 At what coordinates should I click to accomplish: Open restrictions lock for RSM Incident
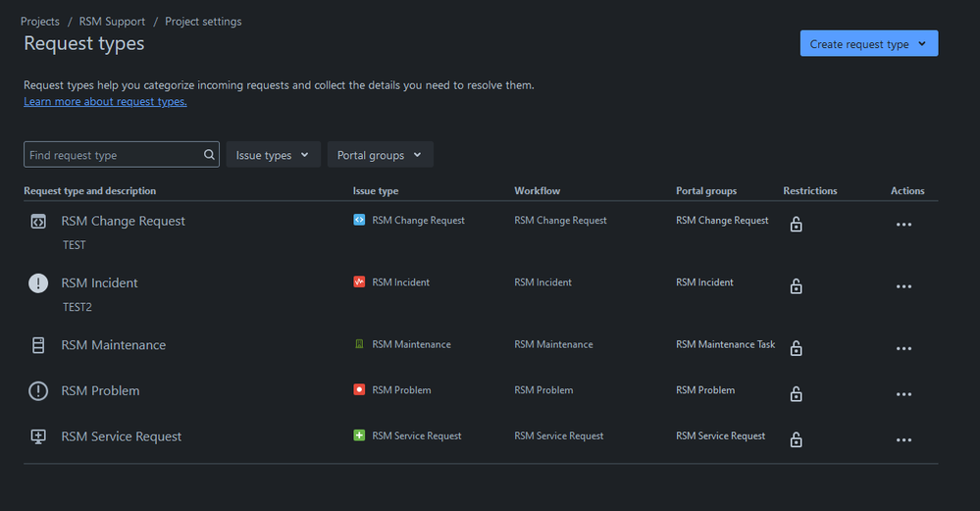(797, 286)
